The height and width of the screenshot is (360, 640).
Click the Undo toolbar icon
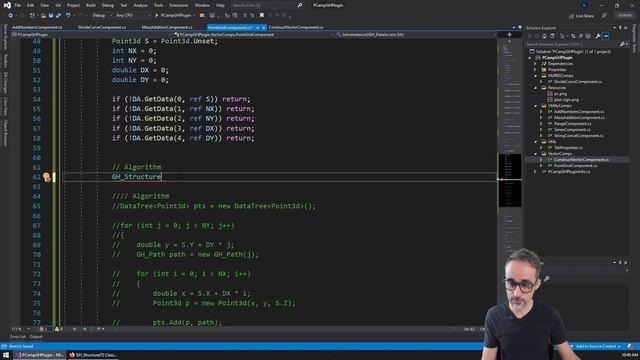(x=68, y=16)
